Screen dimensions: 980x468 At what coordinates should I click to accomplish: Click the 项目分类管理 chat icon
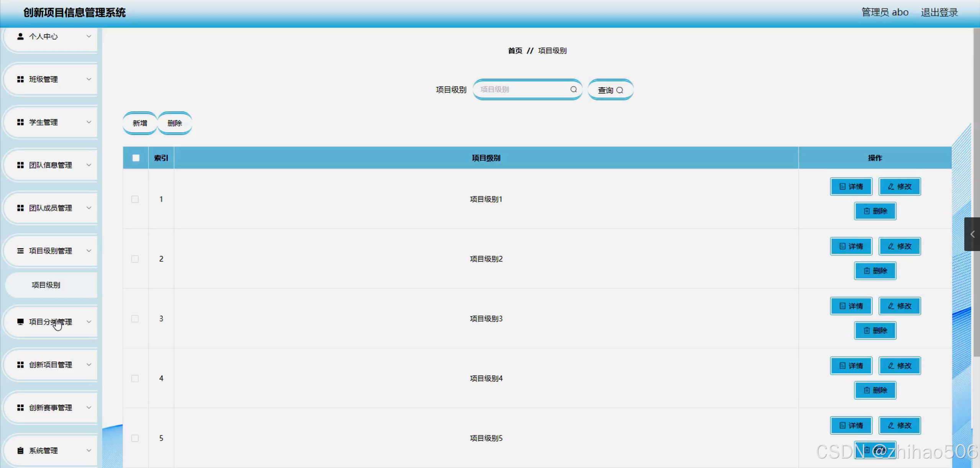(x=20, y=322)
